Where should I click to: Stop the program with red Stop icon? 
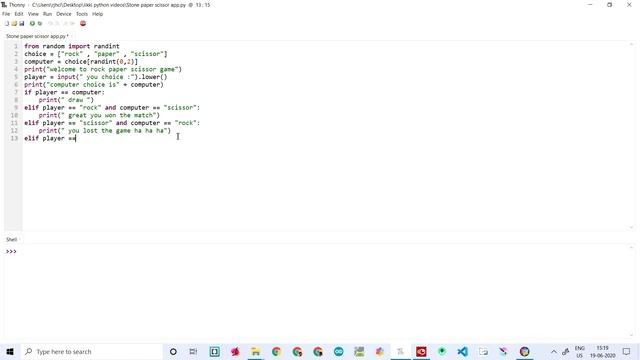point(83,24)
